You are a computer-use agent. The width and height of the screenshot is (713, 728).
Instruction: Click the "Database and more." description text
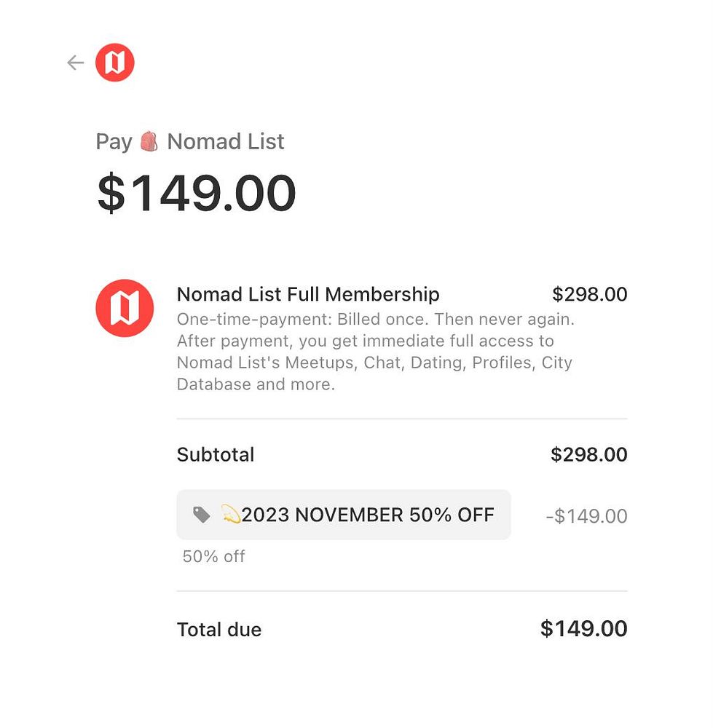point(256,384)
